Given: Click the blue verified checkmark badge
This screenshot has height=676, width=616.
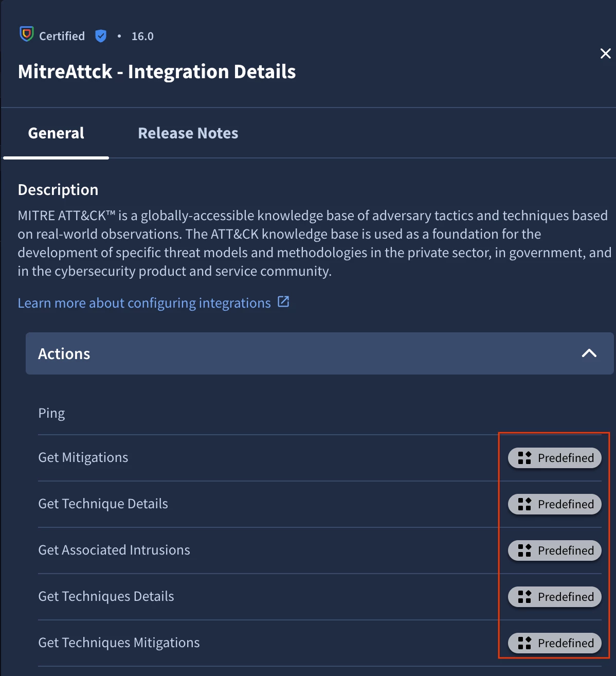Looking at the screenshot, I should (x=101, y=36).
